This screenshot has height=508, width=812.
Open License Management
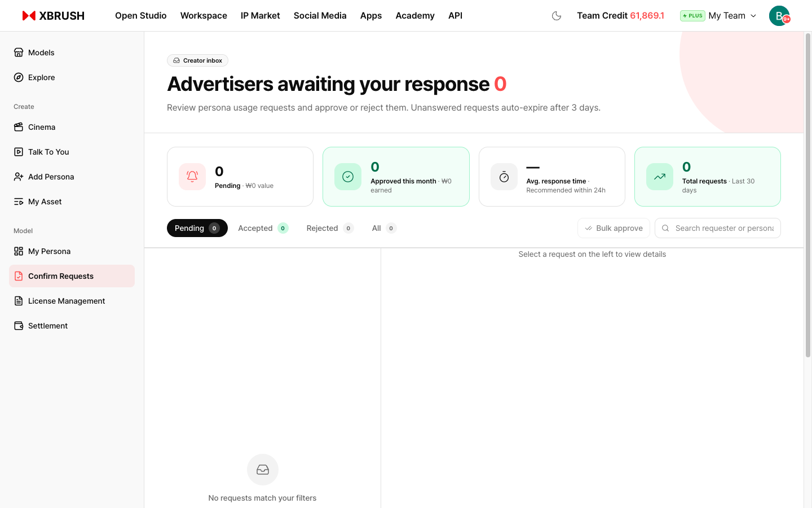[72, 301]
